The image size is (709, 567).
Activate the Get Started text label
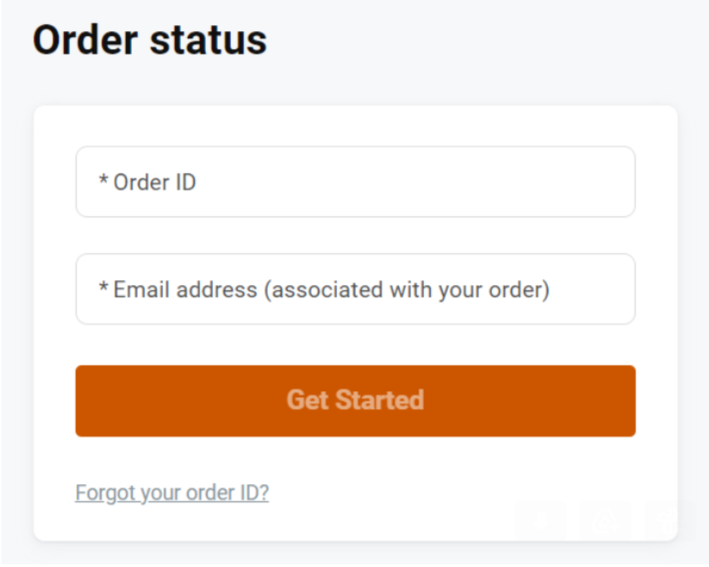coord(355,400)
